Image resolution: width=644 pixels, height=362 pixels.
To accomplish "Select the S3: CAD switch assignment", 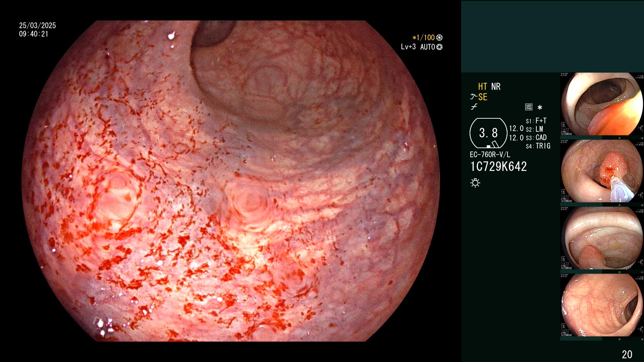I will pyautogui.click(x=536, y=137).
